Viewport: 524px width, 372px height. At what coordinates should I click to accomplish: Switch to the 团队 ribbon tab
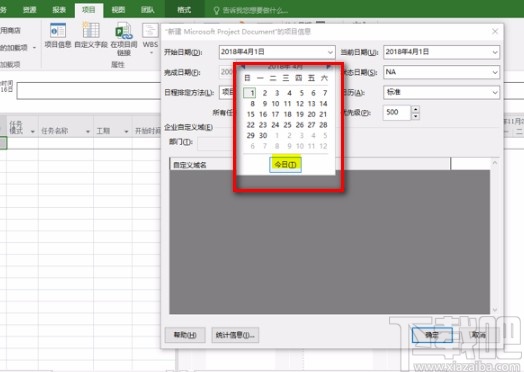coord(147,10)
